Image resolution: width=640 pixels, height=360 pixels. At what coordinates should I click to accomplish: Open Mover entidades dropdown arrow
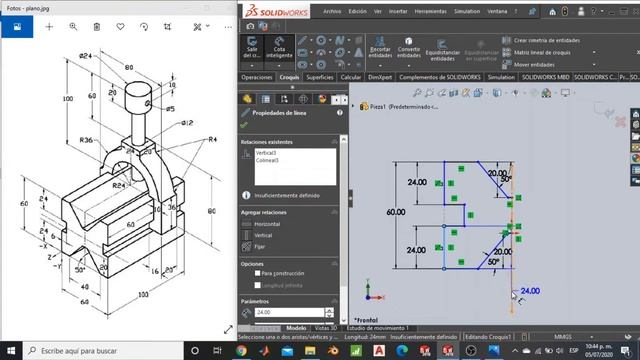[594, 64]
